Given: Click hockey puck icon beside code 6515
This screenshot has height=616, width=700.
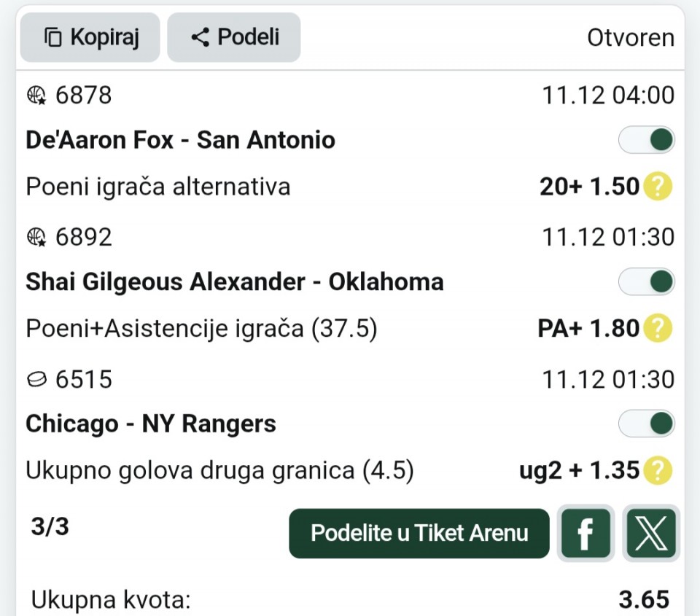Looking at the screenshot, I should tap(36, 379).
